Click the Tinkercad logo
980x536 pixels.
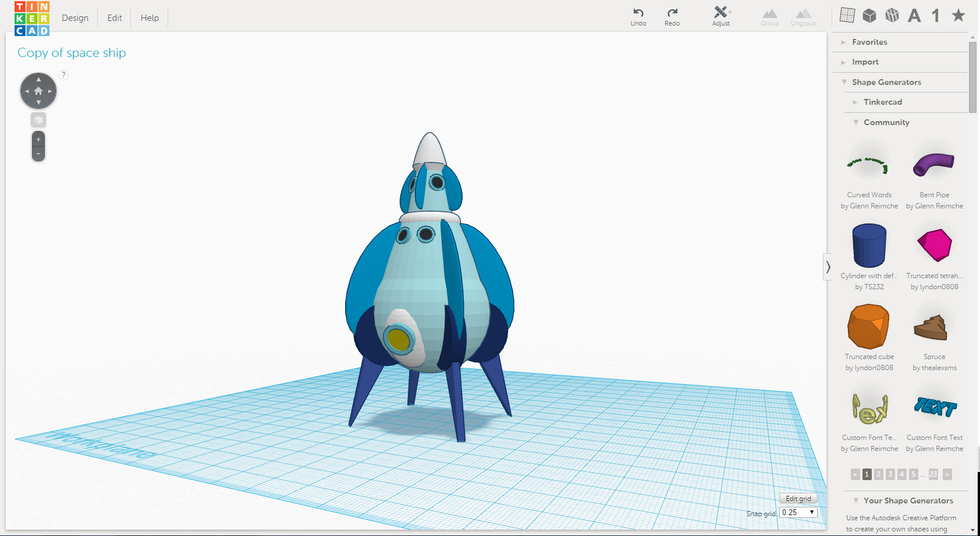pyautogui.click(x=32, y=19)
